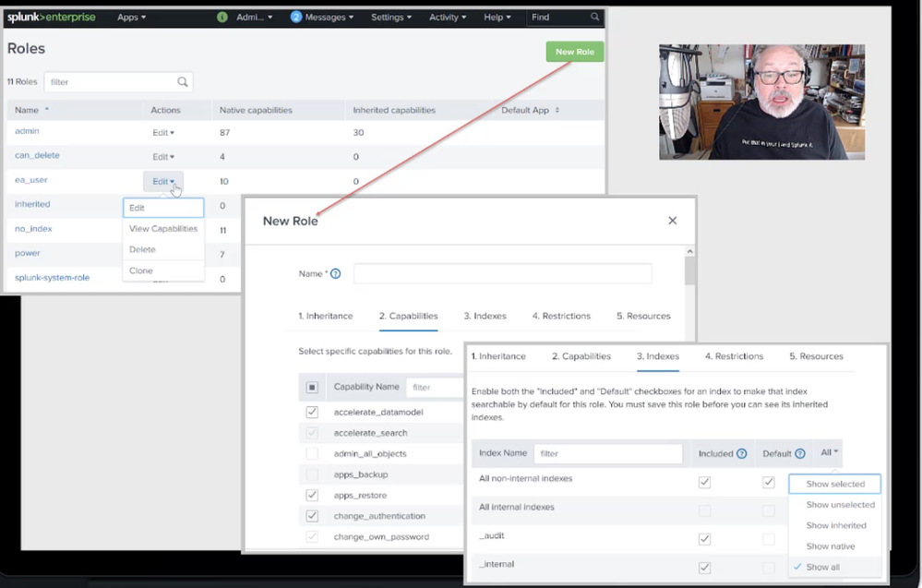The image size is (922, 588).
Task: Toggle the select-all capabilities checkbox
Action: click(x=312, y=387)
